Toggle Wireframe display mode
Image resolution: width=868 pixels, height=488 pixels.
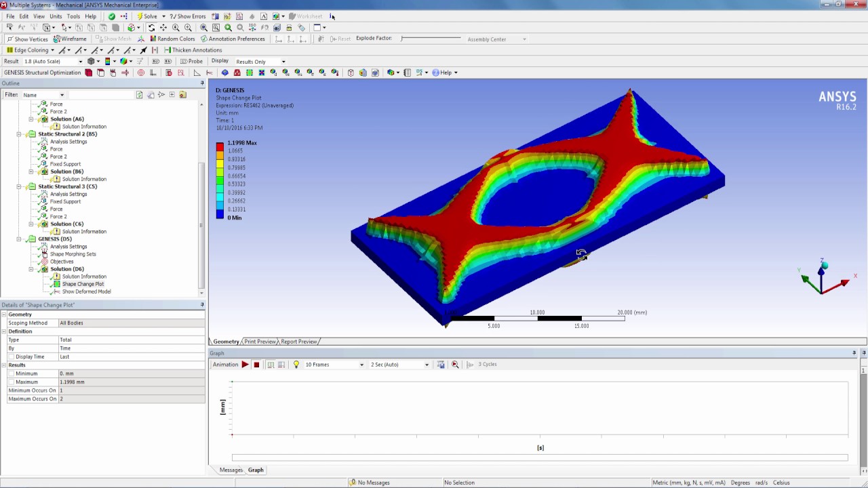[70, 39]
